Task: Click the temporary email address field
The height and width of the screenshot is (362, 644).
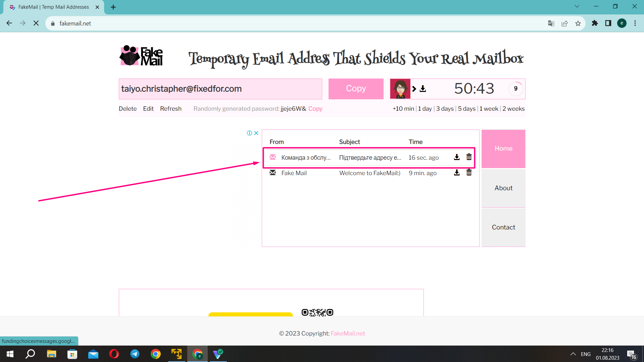Action: (x=220, y=89)
